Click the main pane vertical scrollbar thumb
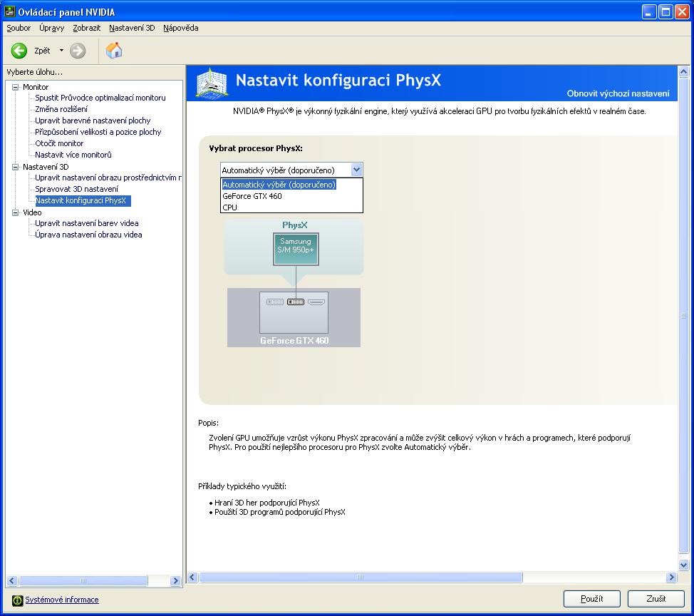The height and width of the screenshot is (616, 694). 683,315
